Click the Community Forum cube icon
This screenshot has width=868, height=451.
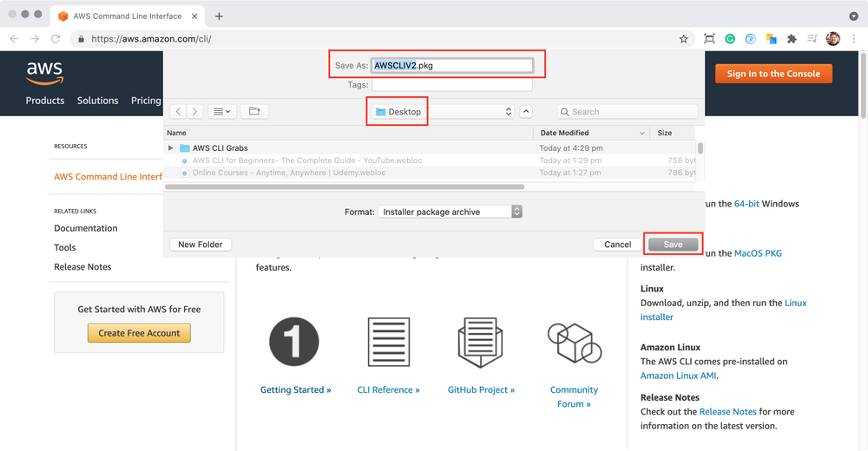click(x=574, y=343)
